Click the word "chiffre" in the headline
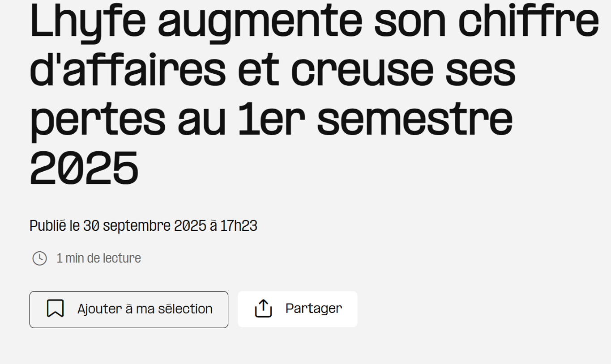 pos(529,22)
